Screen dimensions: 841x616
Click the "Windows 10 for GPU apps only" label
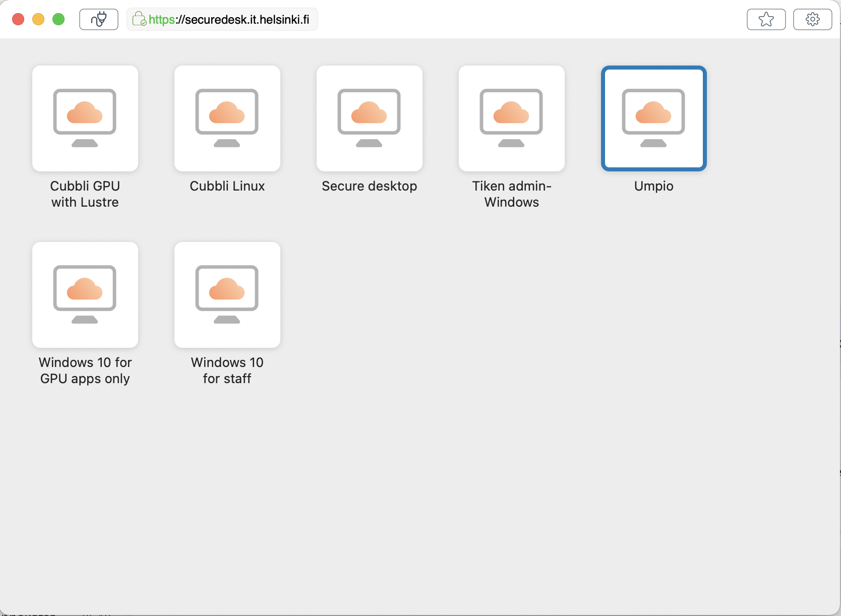click(85, 371)
